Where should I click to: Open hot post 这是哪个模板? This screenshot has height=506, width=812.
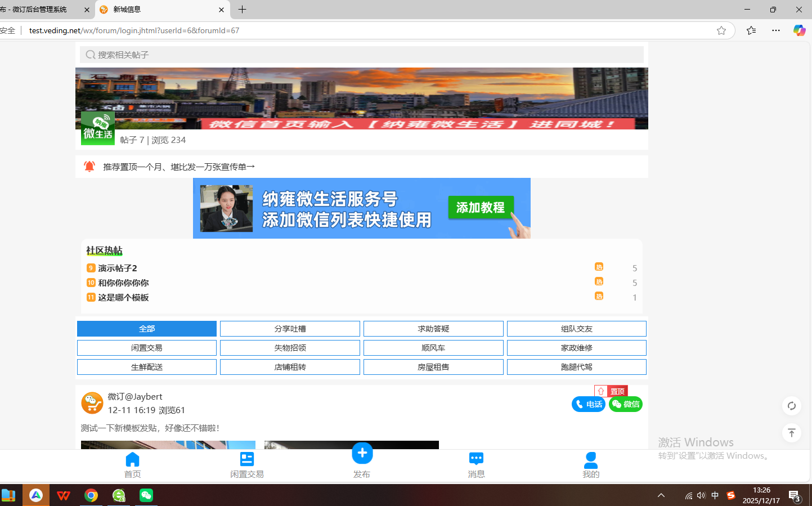pyautogui.click(x=123, y=298)
